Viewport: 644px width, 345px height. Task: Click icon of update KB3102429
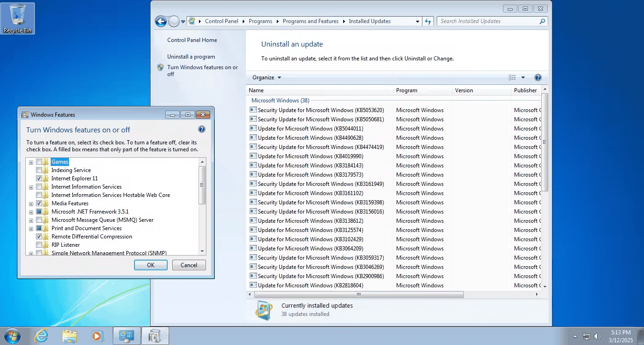tap(253, 239)
